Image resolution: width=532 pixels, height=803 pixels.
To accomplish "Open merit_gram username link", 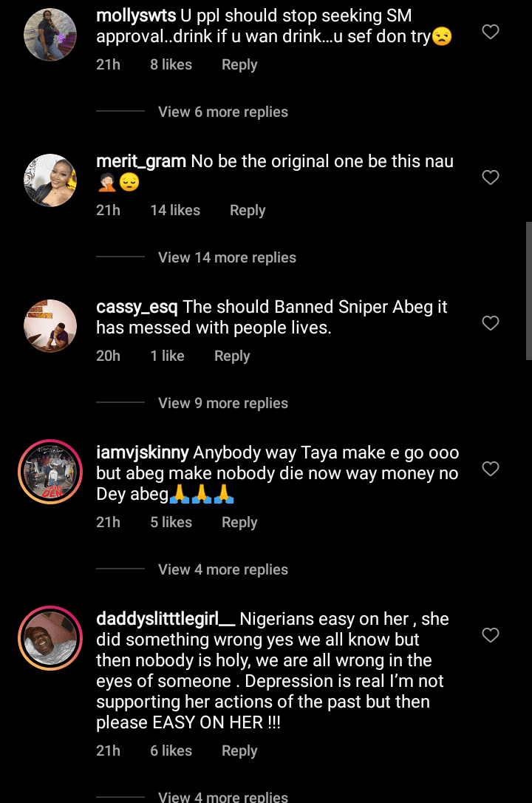I will [141, 161].
